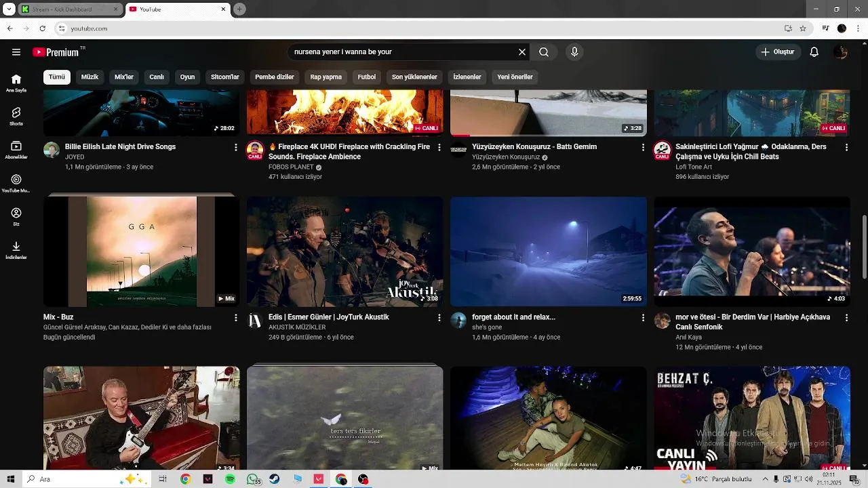Open Edis Esmer Günler JoyTurk Akustik title

tap(329, 317)
